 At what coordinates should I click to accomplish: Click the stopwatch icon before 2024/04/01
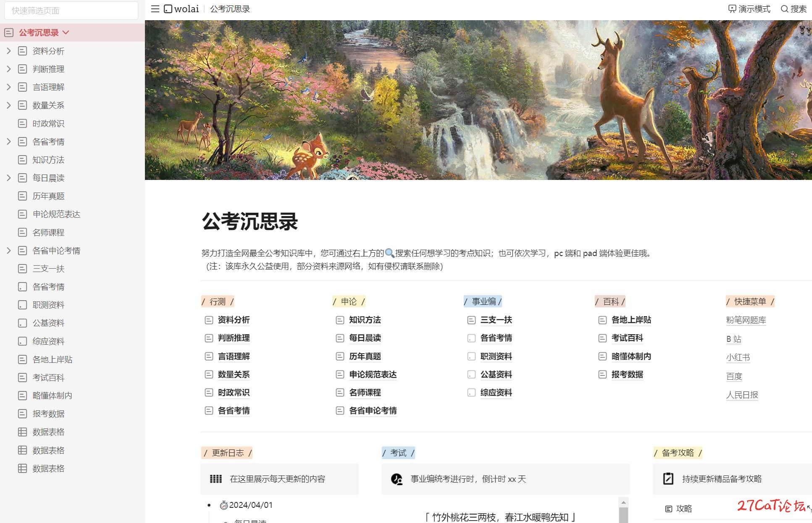click(224, 505)
